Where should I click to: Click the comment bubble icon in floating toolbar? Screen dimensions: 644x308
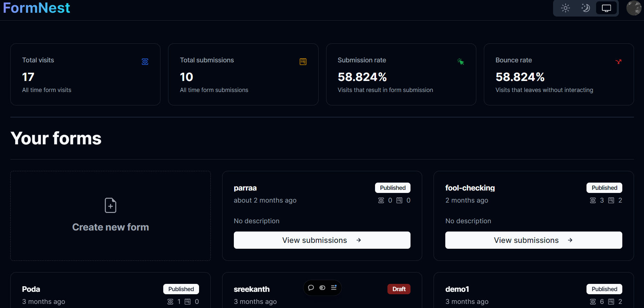tap(311, 288)
